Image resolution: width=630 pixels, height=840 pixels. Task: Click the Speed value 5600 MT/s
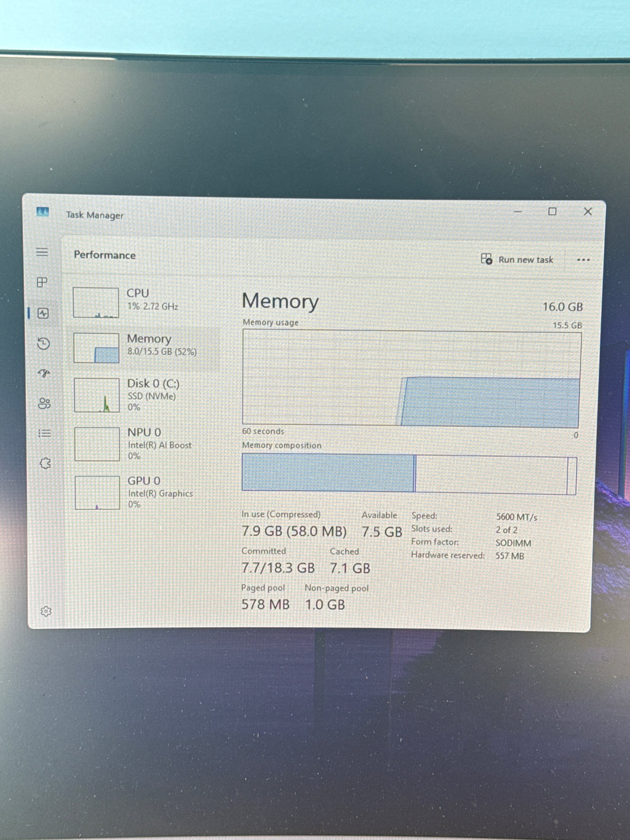(x=517, y=517)
